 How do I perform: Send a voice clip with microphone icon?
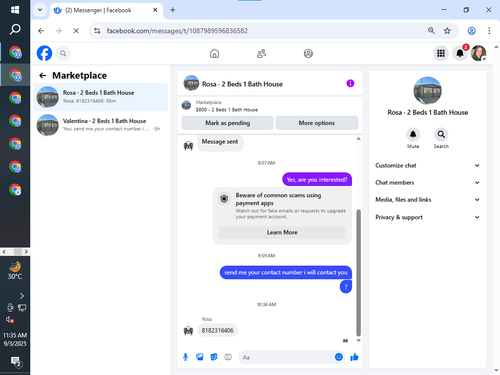(186, 357)
